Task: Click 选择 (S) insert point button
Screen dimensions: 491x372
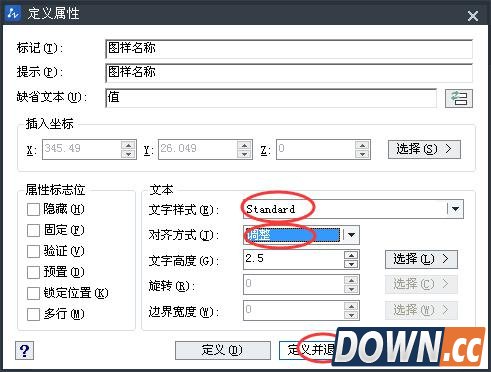Action: 424,149
